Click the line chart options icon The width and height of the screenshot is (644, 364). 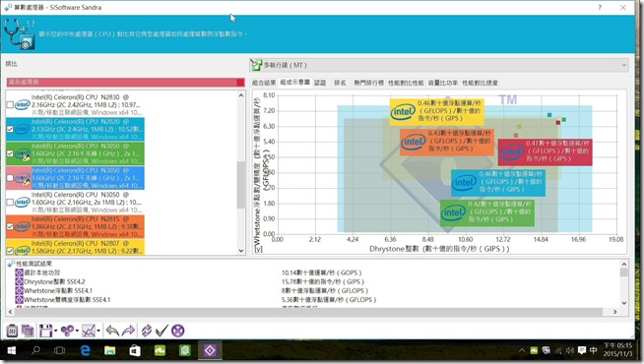[x=89, y=331]
